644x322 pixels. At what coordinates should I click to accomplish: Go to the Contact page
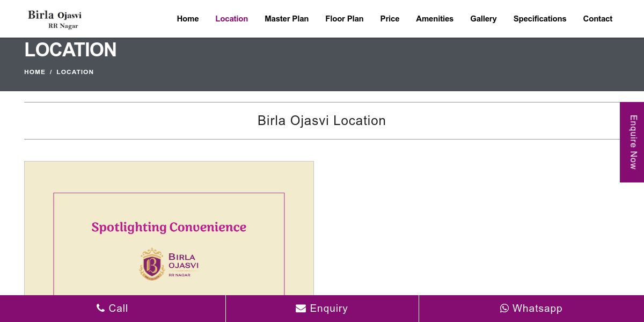(x=598, y=19)
